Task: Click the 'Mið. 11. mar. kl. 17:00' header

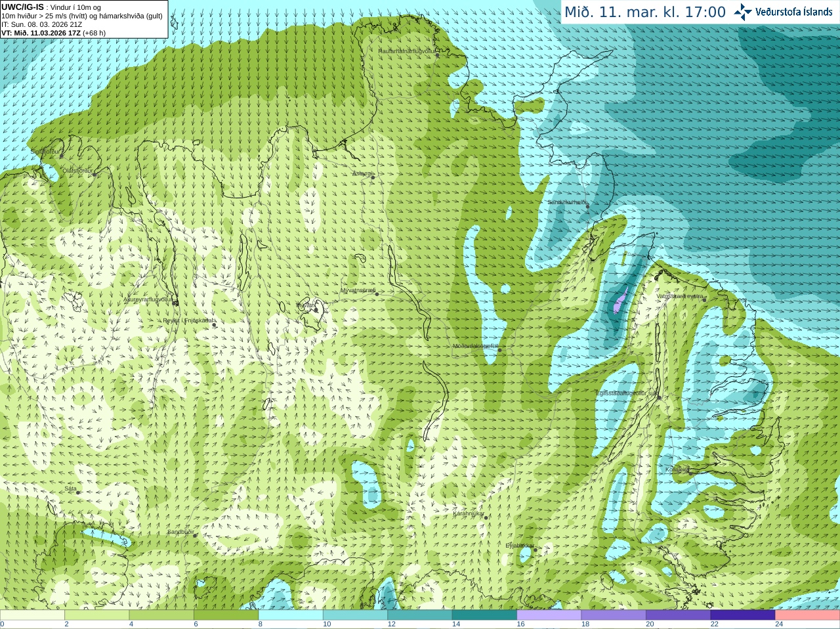Action: click(645, 12)
